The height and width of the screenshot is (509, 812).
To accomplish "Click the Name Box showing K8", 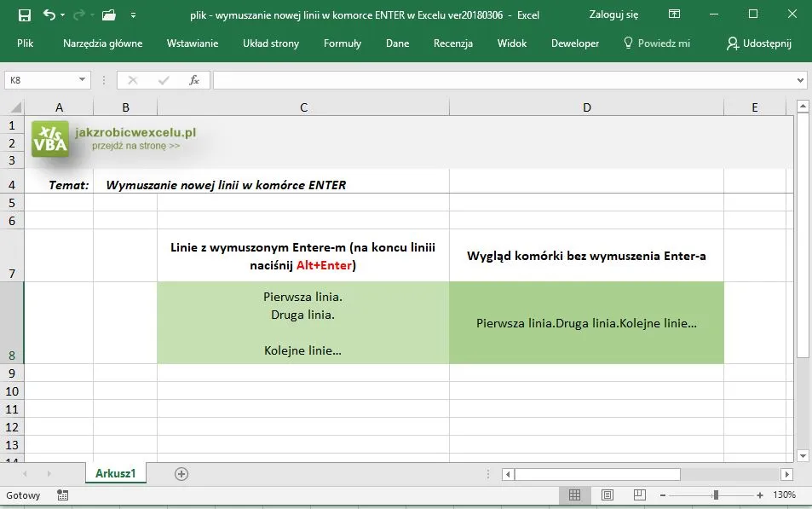I will click(x=40, y=80).
